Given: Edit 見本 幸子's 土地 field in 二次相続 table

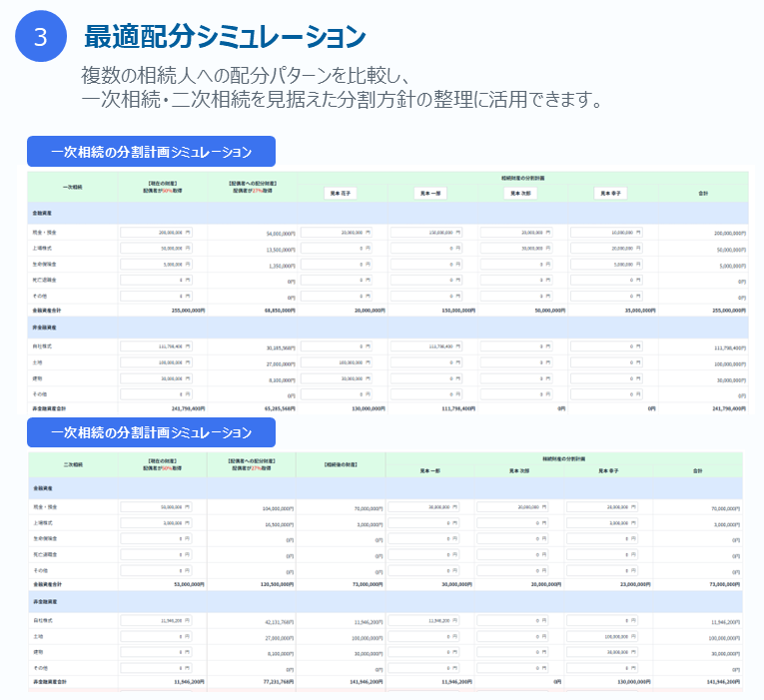Looking at the screenshot, I should tap(602, 637).
